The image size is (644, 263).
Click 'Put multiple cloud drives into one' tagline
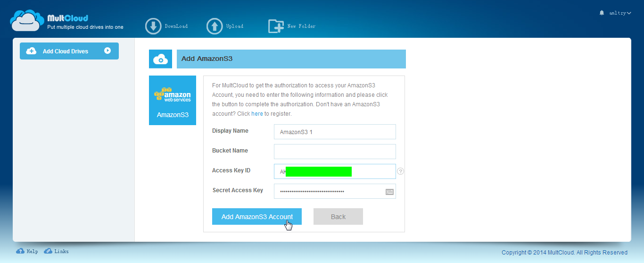[85, 27]
